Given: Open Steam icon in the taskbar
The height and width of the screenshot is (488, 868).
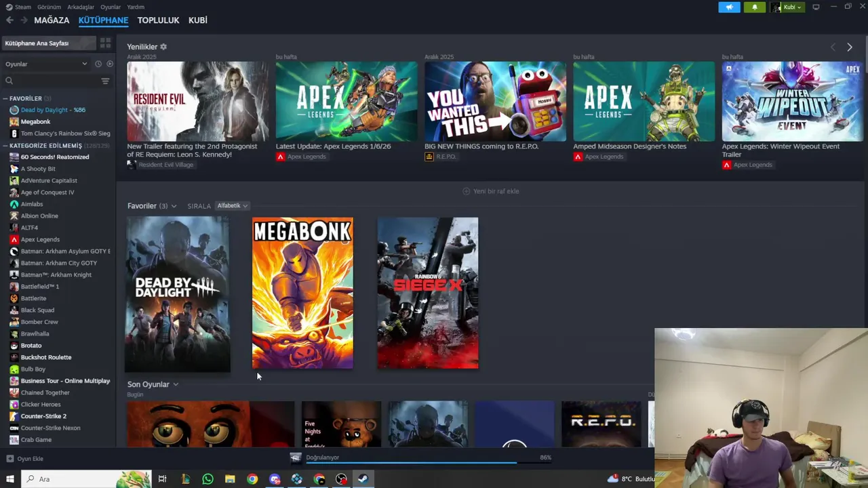Looking at the screenshot, I should pyautogui.click(x=363, y=479).
